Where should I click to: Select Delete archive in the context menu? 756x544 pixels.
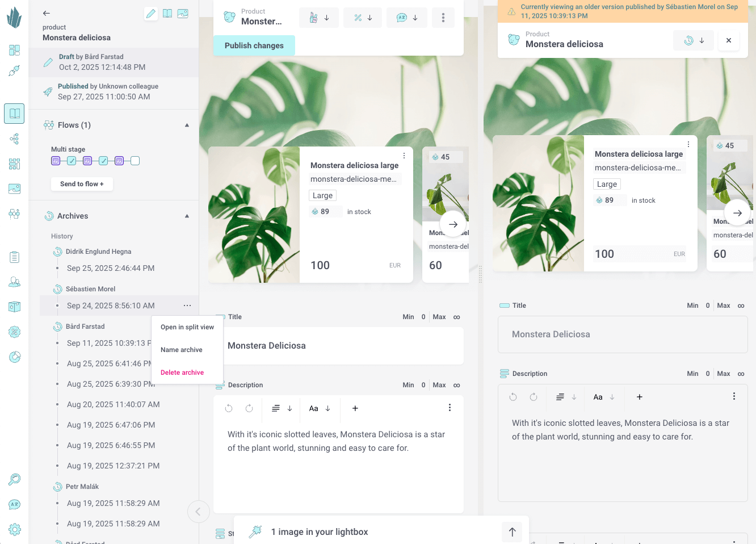tap(182, 373)
